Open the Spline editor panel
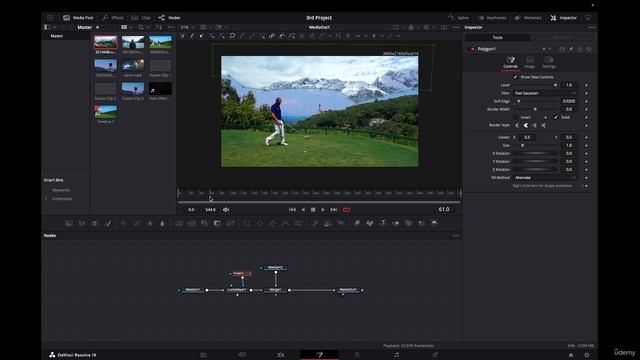Viewport: 640px width, 360px height. pyautogui.click(x=459, y=18)
